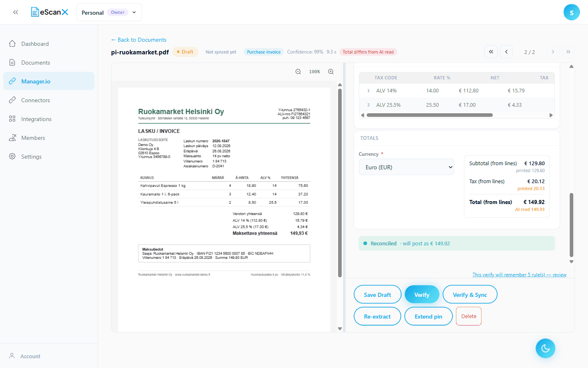
Task: Click Save Draft button
Action: [x=377, y=295]
